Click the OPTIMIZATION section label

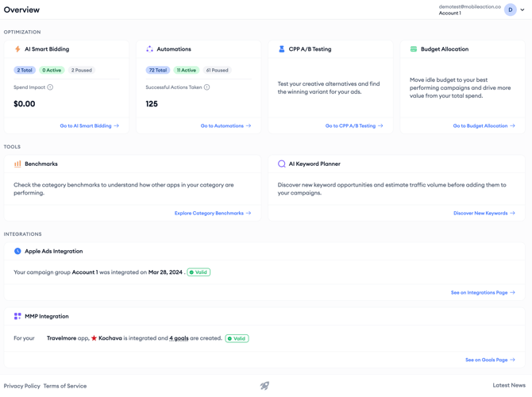(x=22, y=32)
